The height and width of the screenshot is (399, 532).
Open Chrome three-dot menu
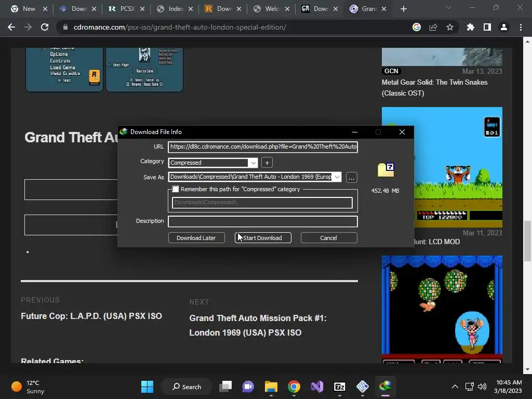point(521,27)
